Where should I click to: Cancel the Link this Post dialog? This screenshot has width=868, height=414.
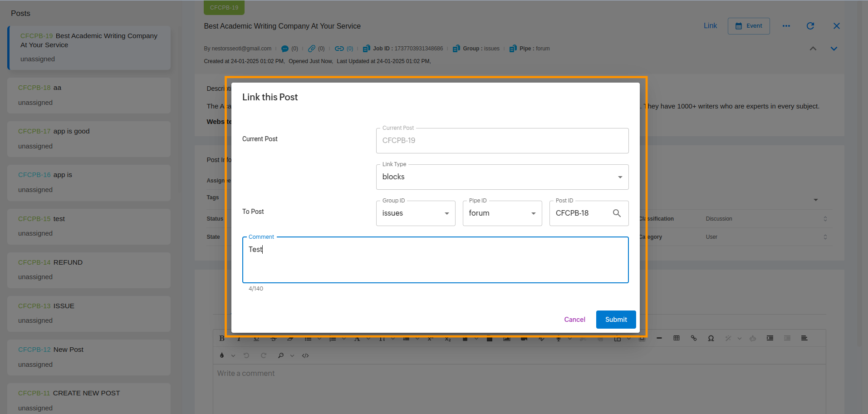coord(574,320)
